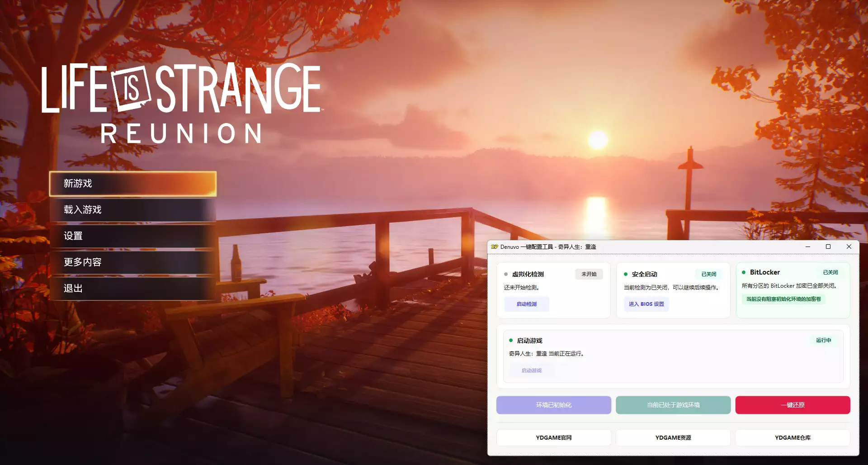Click the greyed-out 启动游戏 button
The image size is (868, 465).
(x=531, y=370)
